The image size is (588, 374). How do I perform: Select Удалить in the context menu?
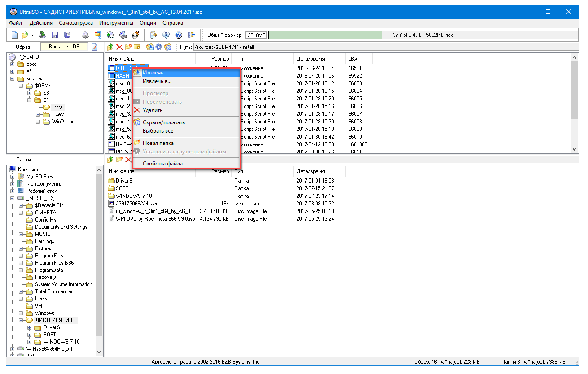tap(153, 110)
